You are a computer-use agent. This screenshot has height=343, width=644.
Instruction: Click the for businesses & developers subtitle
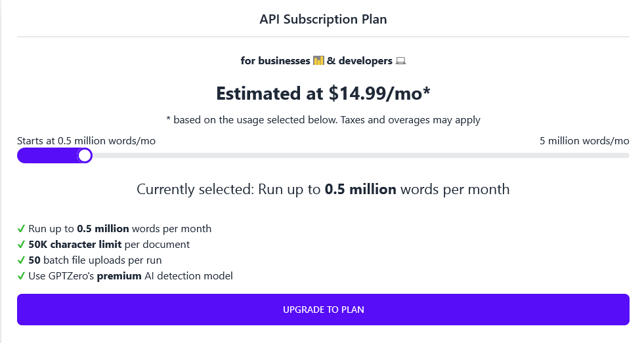click(x=323, y=61)
